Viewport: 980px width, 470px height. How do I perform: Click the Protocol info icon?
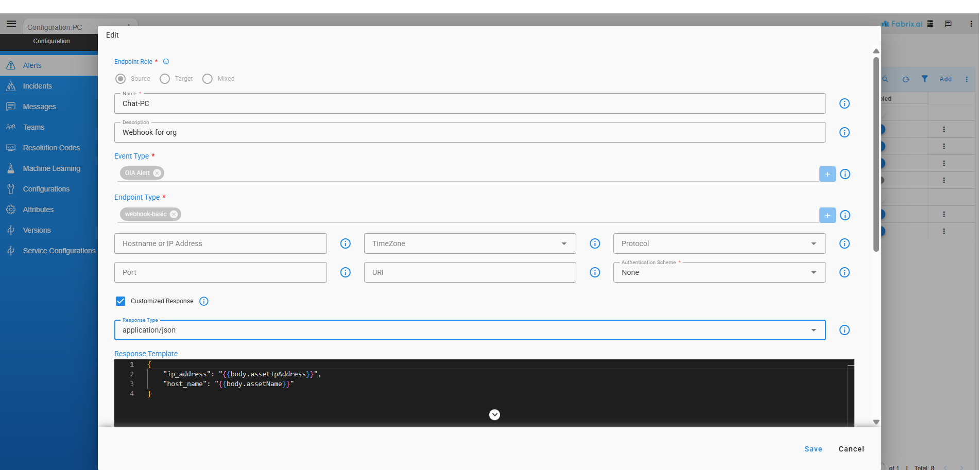tap(845, 243)
